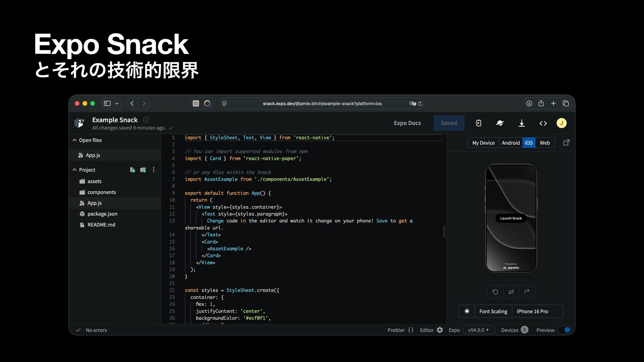Click the reload device icon below phone

click(495, 292)
